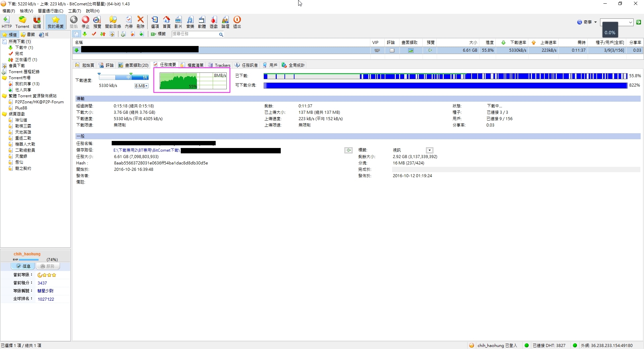Switch to the 檔案清單 tab
Viewport: 644px width, 349px height.
point(192,65)
